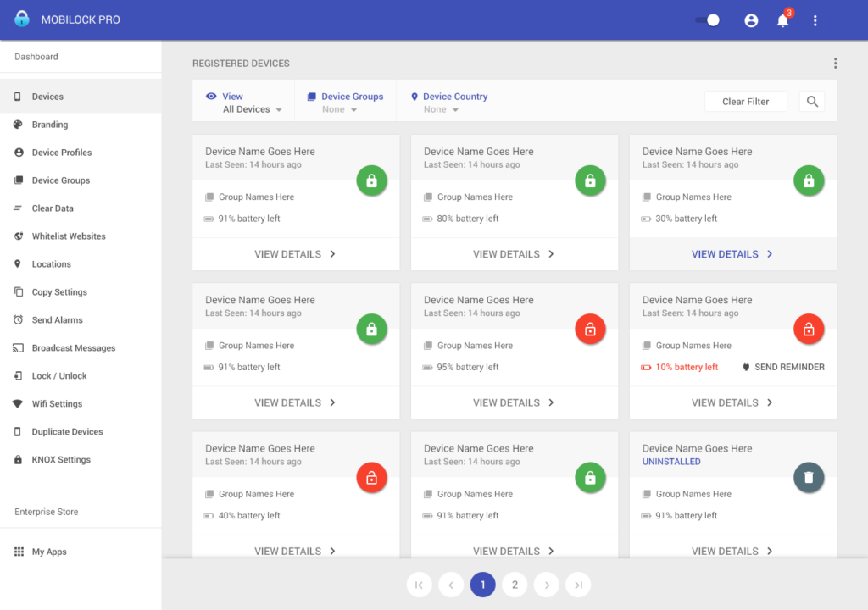Viewport: 868px width, 610px height.
Task: Send reminder to the low-battery device
Action: coord(784,367)
